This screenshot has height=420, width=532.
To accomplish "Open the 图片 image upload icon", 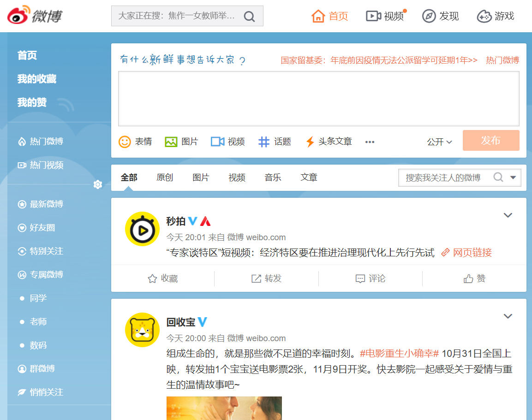I will (171, 142).
